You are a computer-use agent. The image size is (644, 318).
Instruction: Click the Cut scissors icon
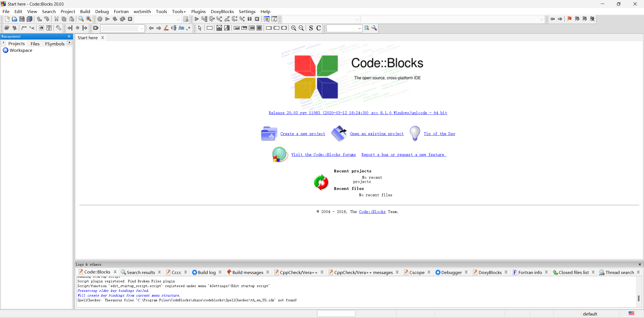56,19
